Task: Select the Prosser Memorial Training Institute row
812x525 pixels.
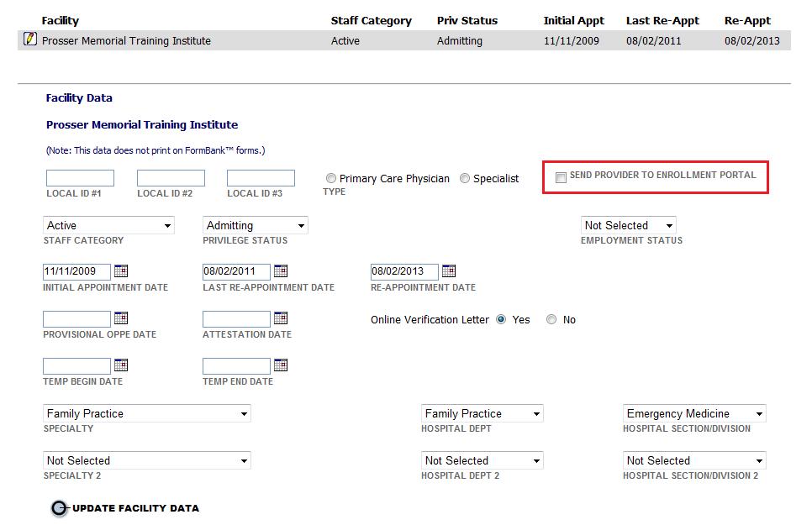Action: [404, 40]
